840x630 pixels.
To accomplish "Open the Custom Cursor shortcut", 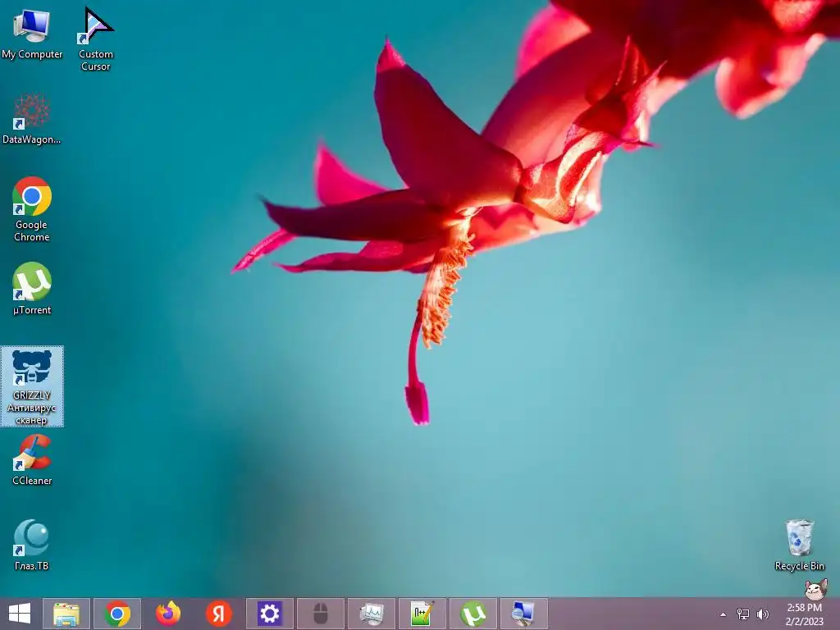I will tap(96, 39).
